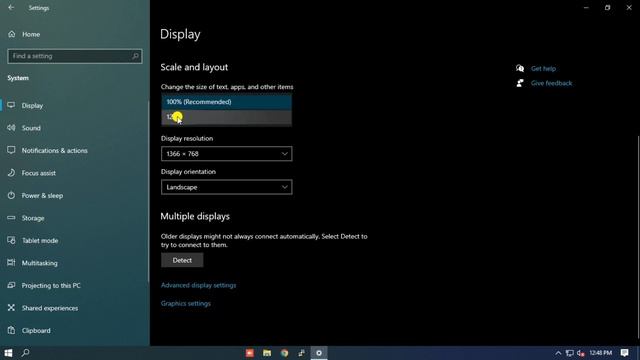Click the Shared experiences icon
This screenshot has width=640, height=360.
point(11,308)
